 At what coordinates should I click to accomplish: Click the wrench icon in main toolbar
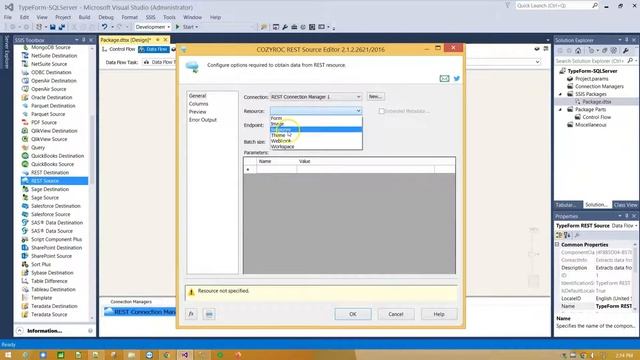(285, 27)
